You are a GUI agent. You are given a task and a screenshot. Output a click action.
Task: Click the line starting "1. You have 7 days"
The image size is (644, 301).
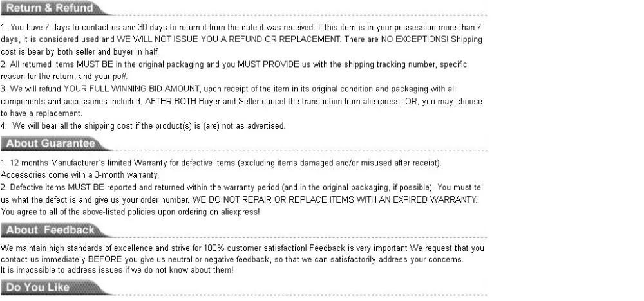pos(240,28)
